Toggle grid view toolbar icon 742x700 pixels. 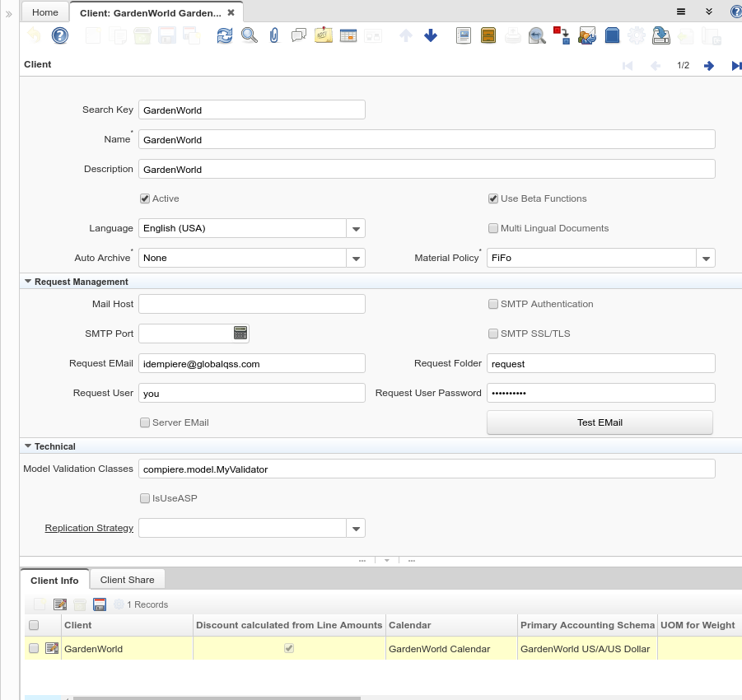tap(348, 35)
